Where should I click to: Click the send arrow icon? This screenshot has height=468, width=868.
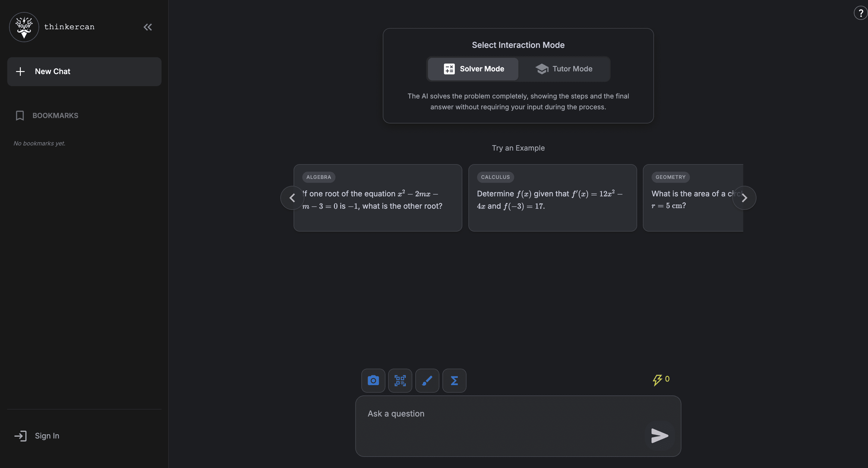click(x=659, y=436)
